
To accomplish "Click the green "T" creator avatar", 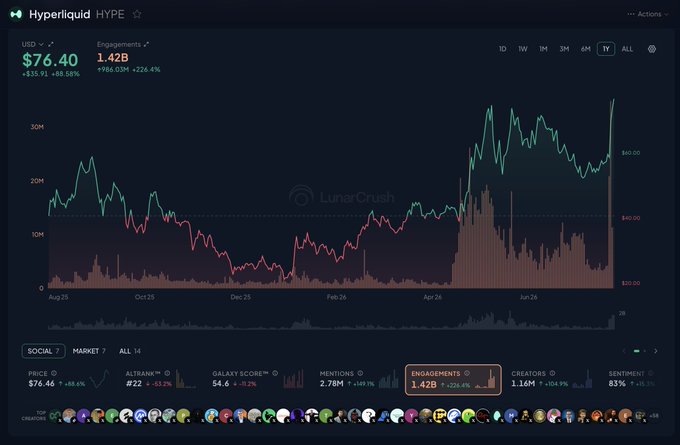I will coord(325,416).
